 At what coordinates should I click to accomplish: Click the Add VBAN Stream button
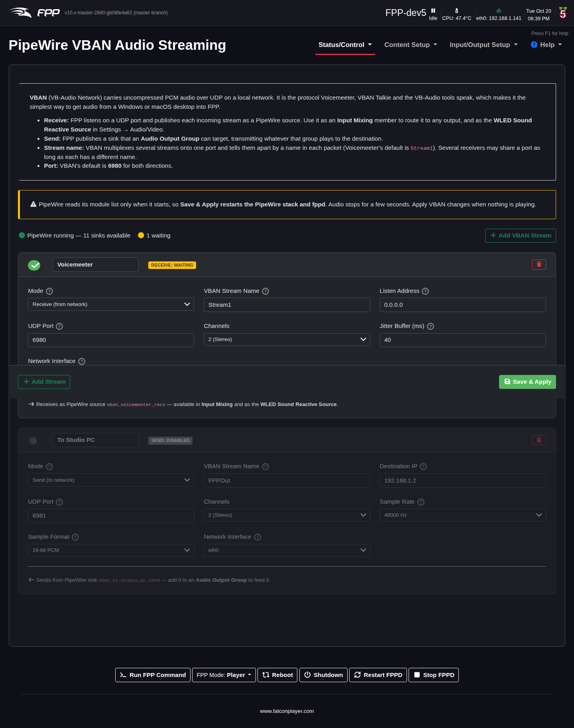tap(521, 235)
